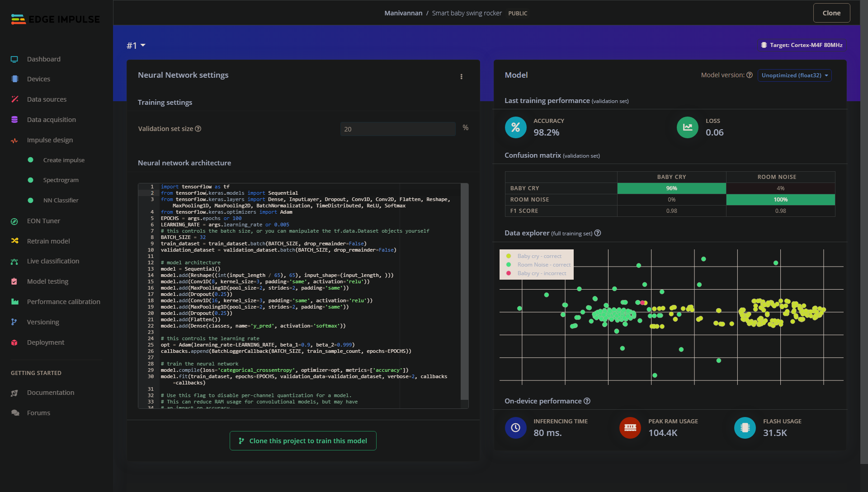Image resolution: width=868 pixels, height=492 pixels.
Task: Click the Deployment box icon
Action: (x=14, y=343)
